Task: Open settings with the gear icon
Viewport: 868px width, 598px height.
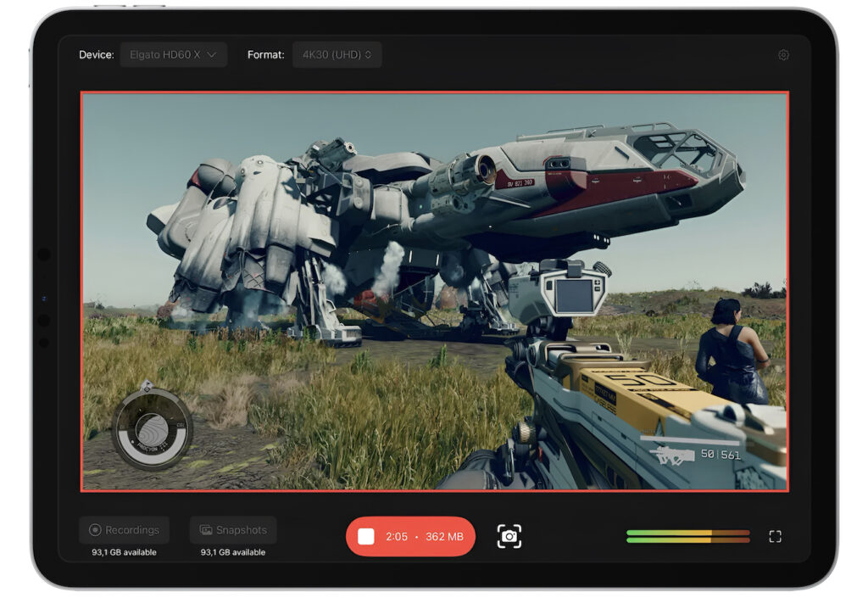Action: [784, 54]
